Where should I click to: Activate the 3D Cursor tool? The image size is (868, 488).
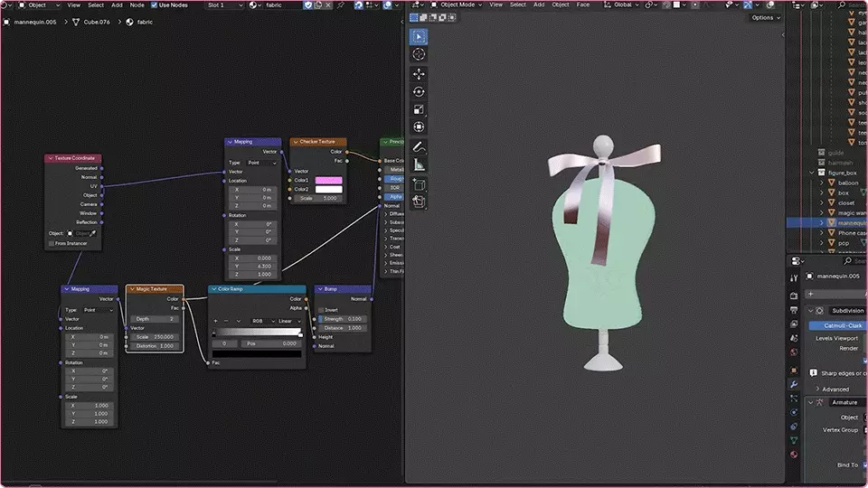pos(419,54)
